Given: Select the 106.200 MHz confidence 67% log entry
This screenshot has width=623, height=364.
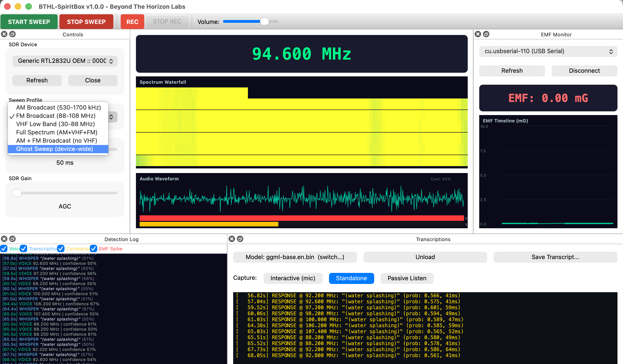Looking at the screenshot, I should coord(51,304).
